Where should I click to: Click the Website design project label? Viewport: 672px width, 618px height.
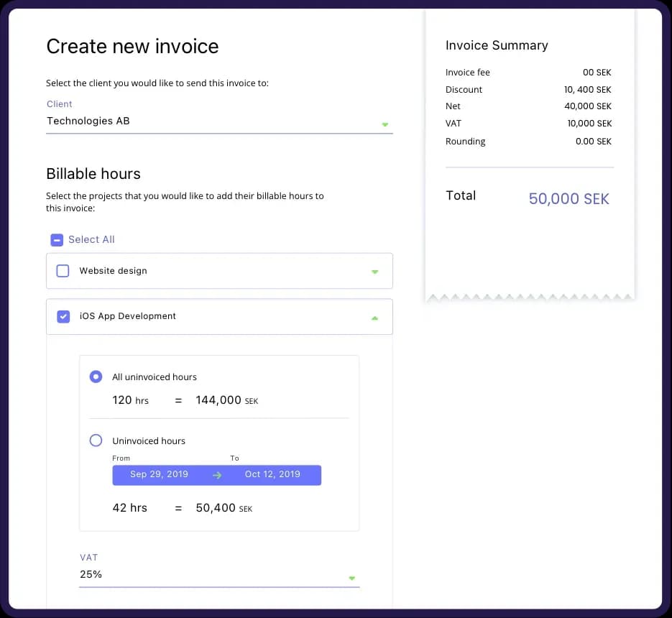[x=113, y=271]
